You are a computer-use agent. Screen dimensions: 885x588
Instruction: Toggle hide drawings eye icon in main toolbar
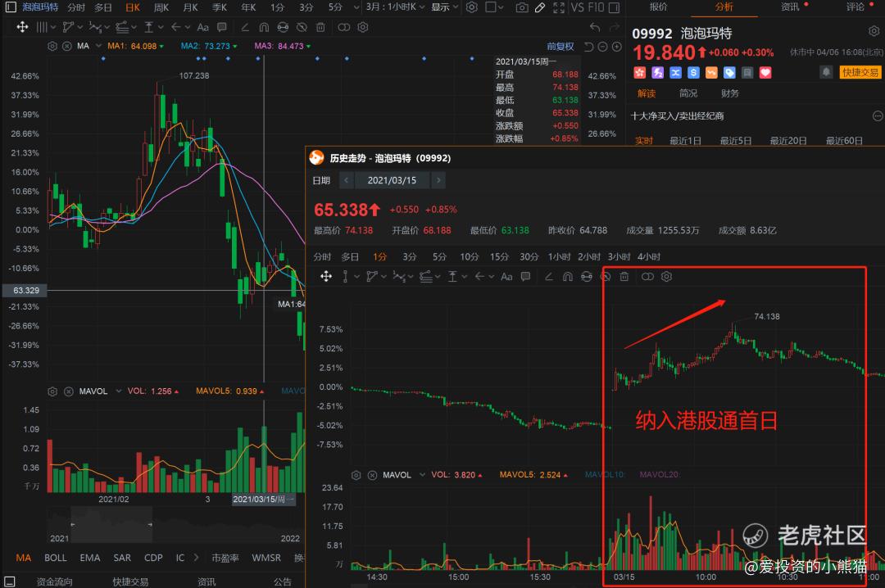(302, 26)
